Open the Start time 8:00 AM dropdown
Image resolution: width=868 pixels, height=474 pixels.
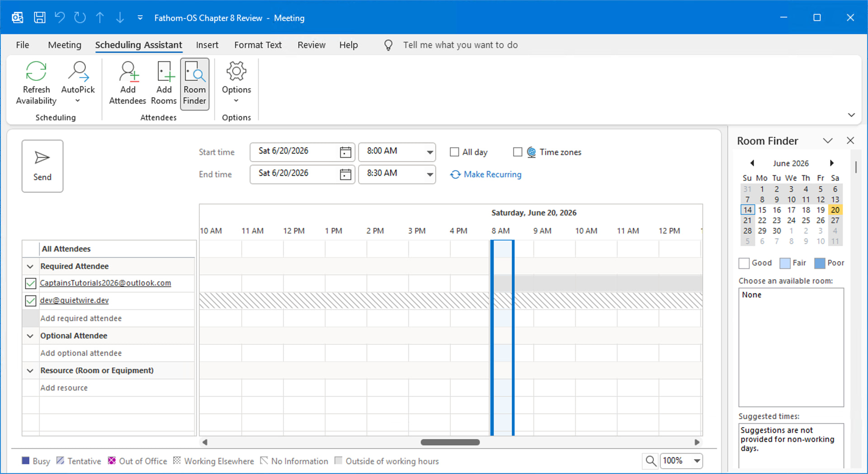429,152
